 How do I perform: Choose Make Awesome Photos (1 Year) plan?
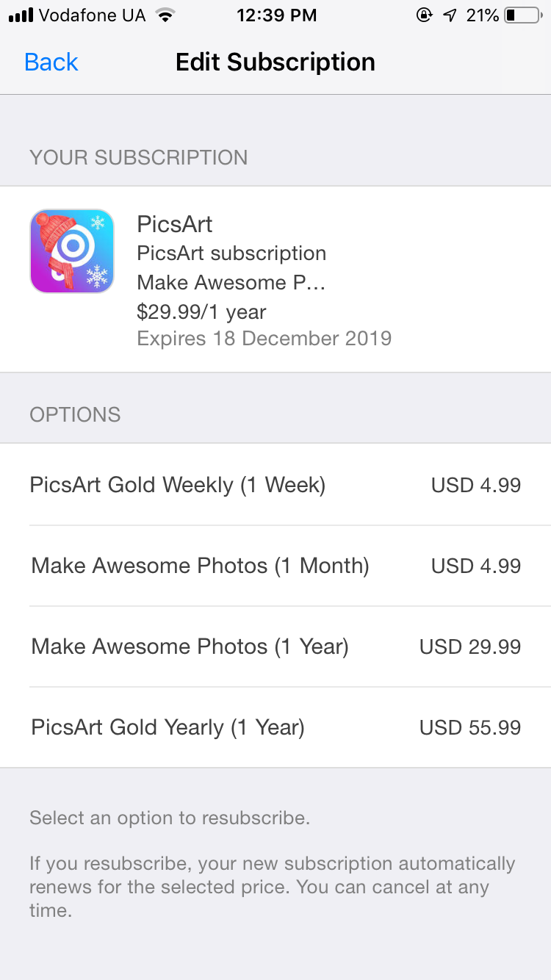click(275, 646)
